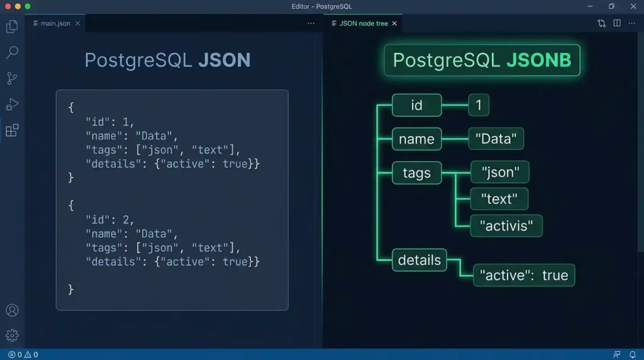The image size is (644, 360).
Task: Click the window title Editor - PostgreSQL
Action: click(x=321, y=6)
